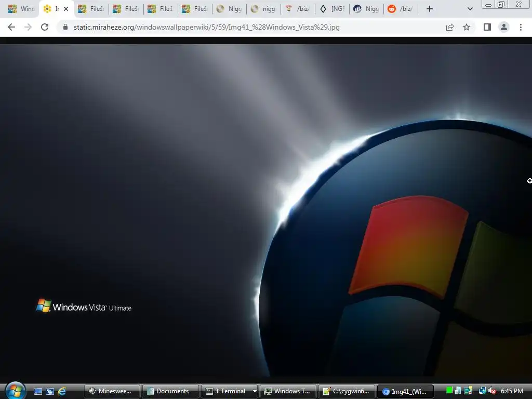Click the 6:45 PM system clock

512,391
